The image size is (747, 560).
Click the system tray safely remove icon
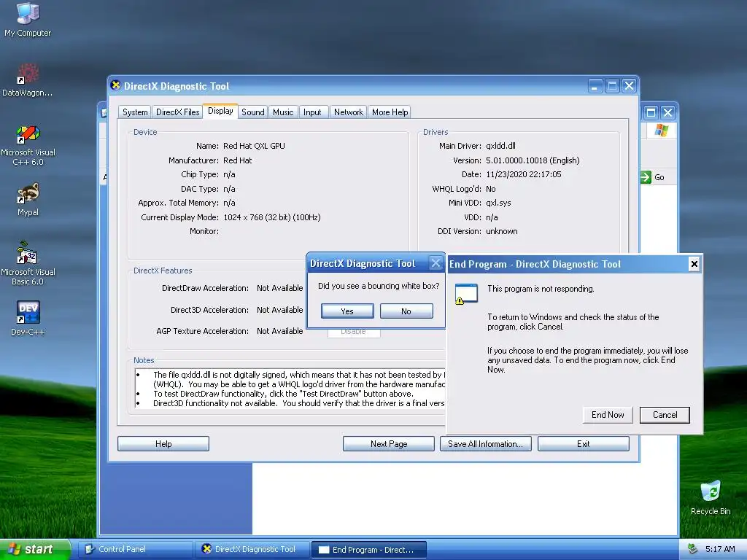(x=693, y=549)
